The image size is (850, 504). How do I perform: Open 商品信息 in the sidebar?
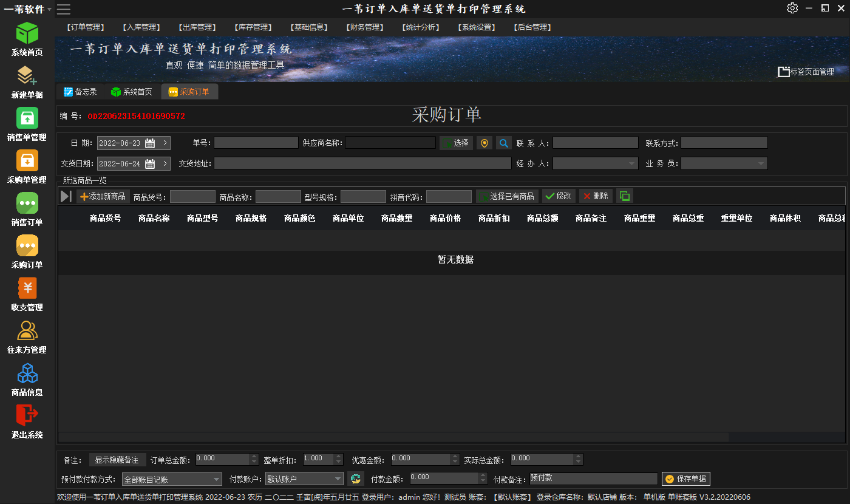27,380
